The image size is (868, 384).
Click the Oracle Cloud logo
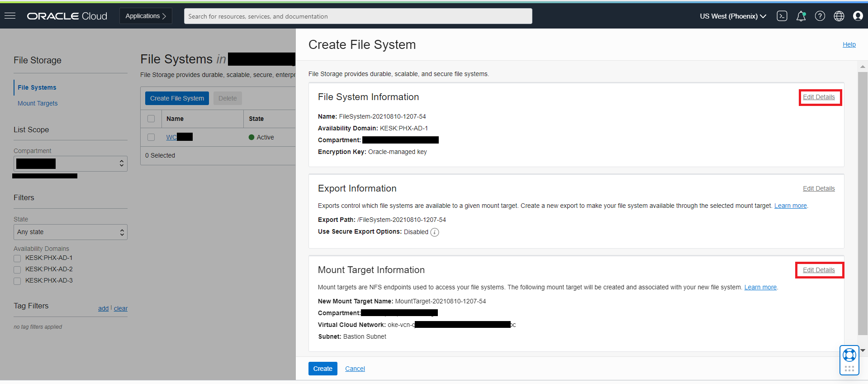67,16
